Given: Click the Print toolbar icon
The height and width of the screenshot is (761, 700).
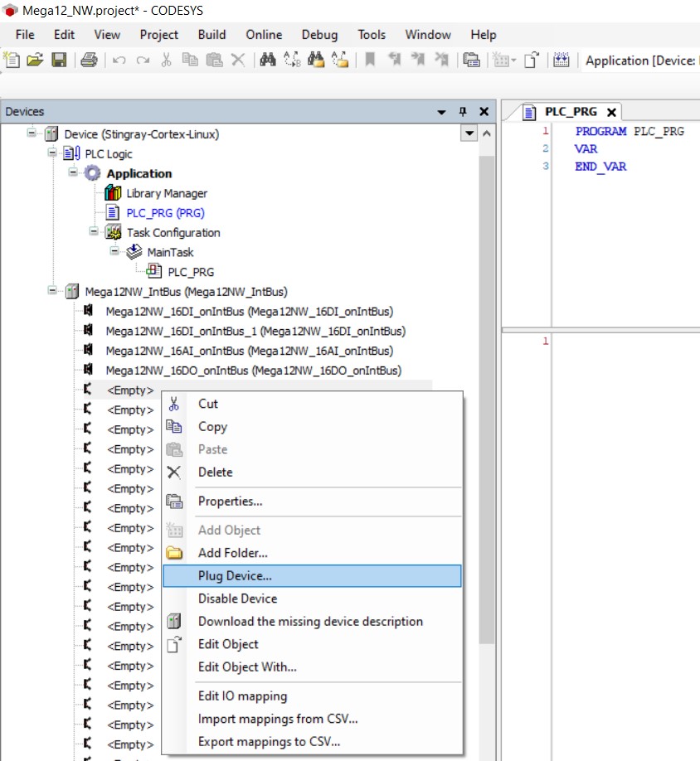Looking at the screenshot, I should [x=90, y=60].
